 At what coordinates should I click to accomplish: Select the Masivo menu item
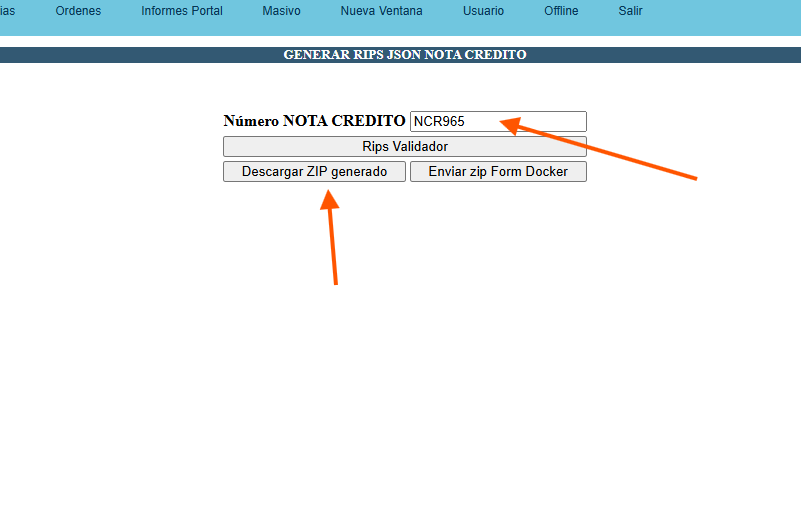281,11
